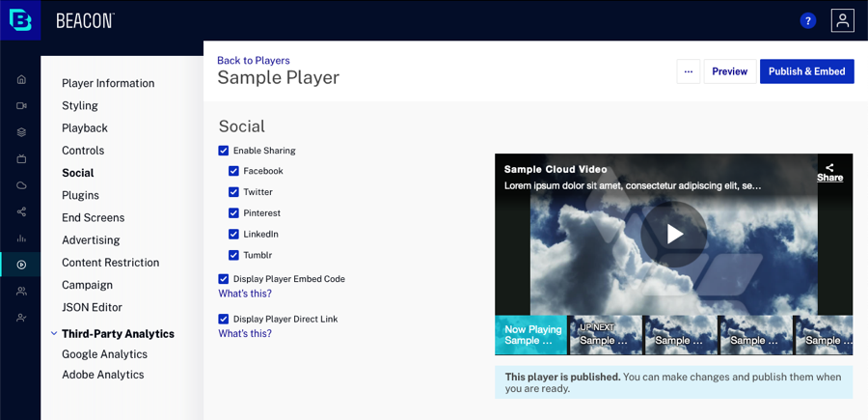Follow the Back to Players link
Image resolution: width=868 pixels, height=420 pixels.
pos(253,60)
